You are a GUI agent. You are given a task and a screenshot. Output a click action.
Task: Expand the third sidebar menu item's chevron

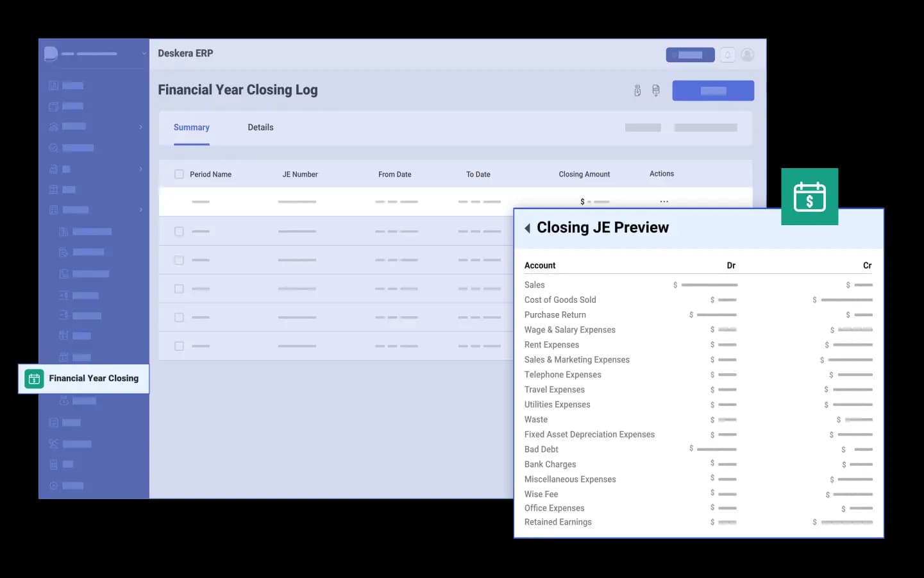[140, 127]
